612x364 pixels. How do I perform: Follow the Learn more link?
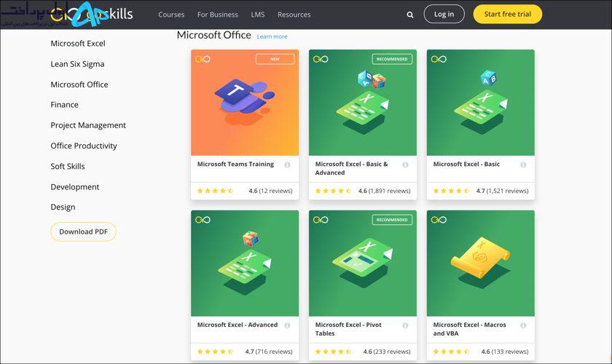click(272, 36)
